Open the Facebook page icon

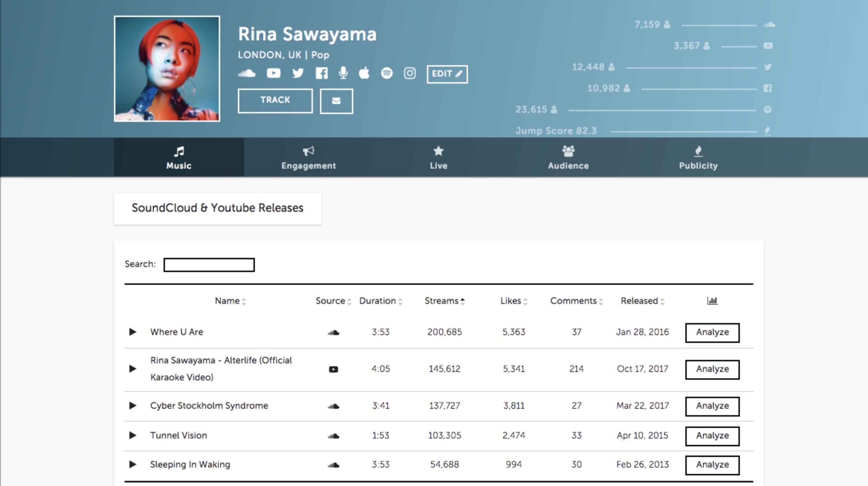click(x=321, y=73)
